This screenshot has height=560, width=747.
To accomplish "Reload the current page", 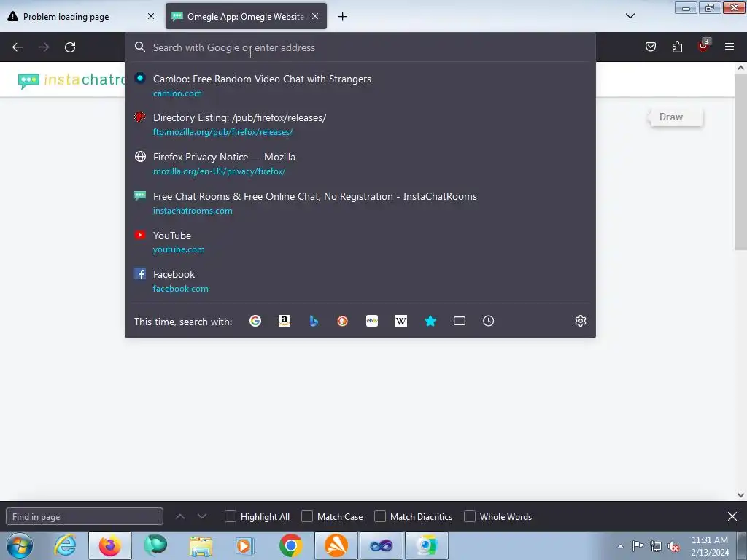I will [x=70, y=47].
